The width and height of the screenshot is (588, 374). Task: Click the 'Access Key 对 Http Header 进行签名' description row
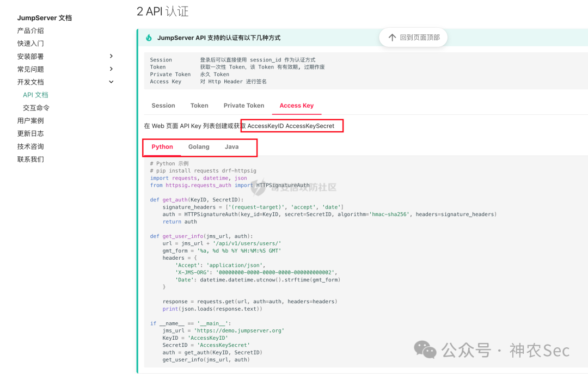tap(208, 82)
